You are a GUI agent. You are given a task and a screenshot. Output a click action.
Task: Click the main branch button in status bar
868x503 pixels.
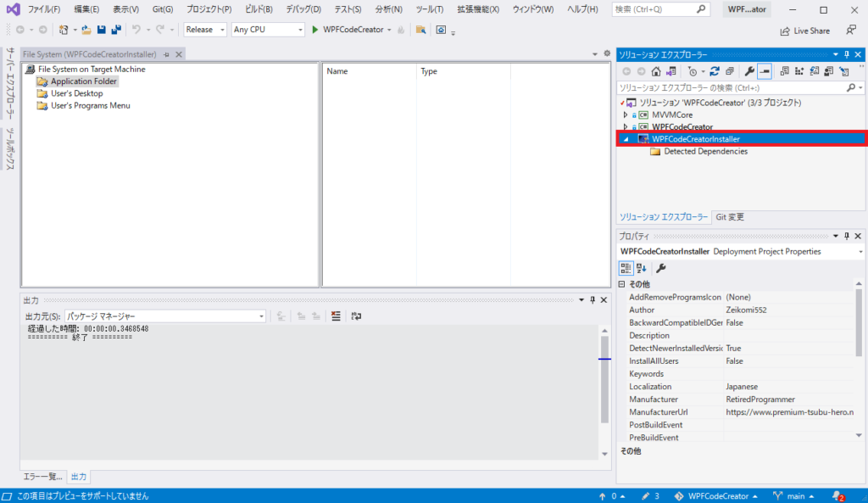(x=793, y=496)
